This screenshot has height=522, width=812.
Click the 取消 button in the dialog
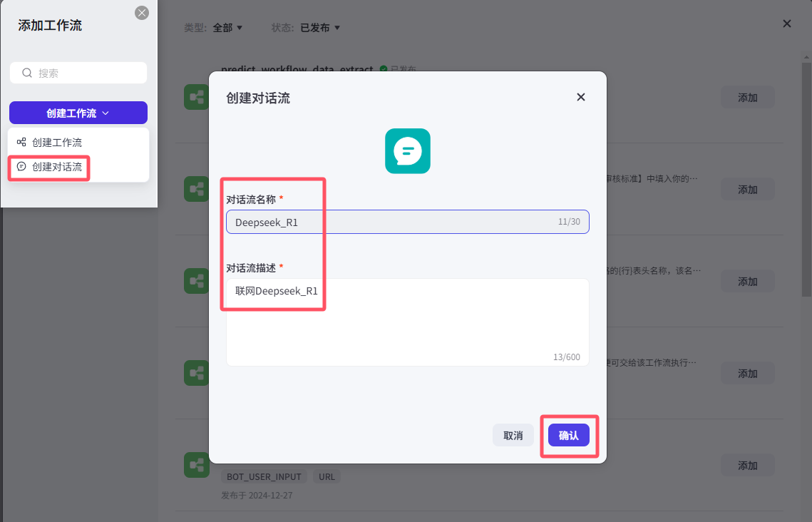(513, 436)
